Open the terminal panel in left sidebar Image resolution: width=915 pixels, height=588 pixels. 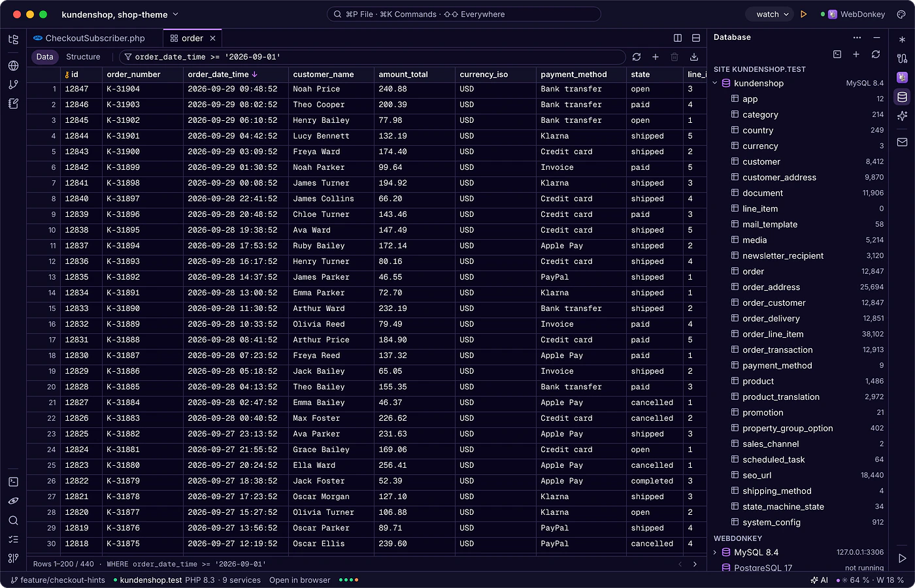13,482
